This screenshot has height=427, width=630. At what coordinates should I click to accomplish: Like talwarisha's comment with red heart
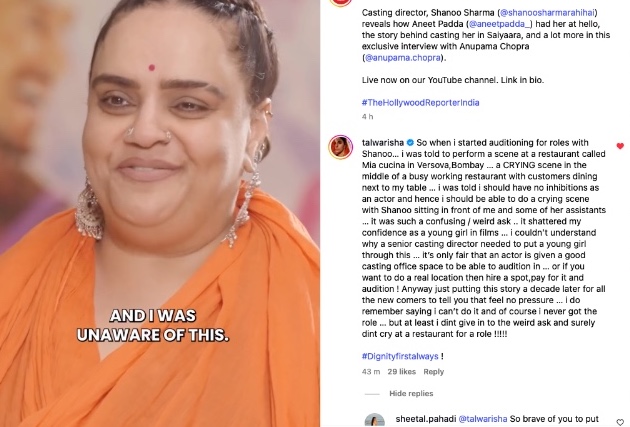pyautogui.click(x=620, y=146)
